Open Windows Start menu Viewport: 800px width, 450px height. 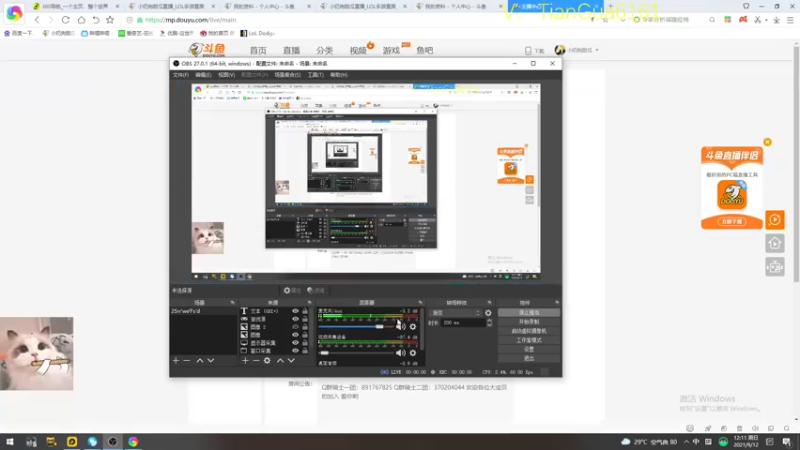point(10,442)
